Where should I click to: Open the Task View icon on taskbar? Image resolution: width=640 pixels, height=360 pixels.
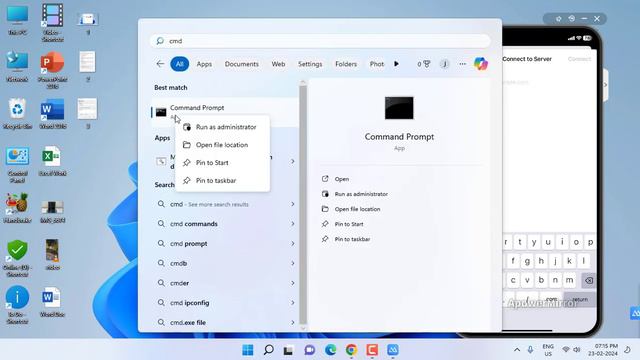[289, 350]
